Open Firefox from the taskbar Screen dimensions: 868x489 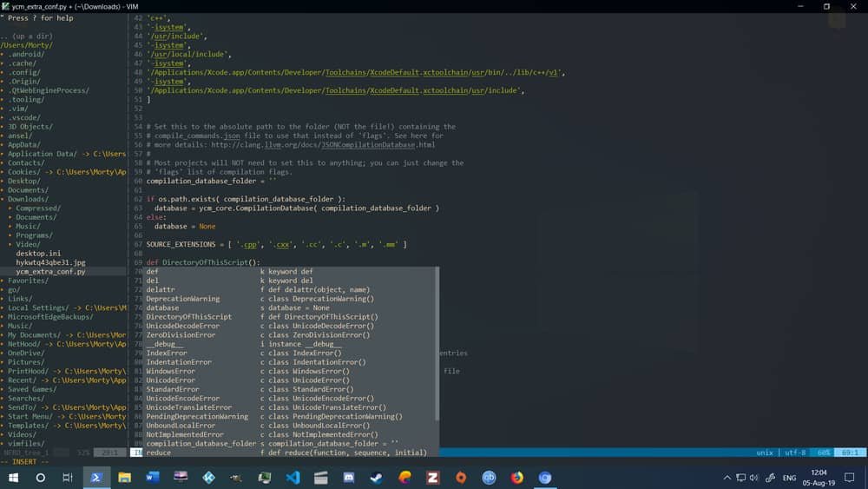click(517, 478)
